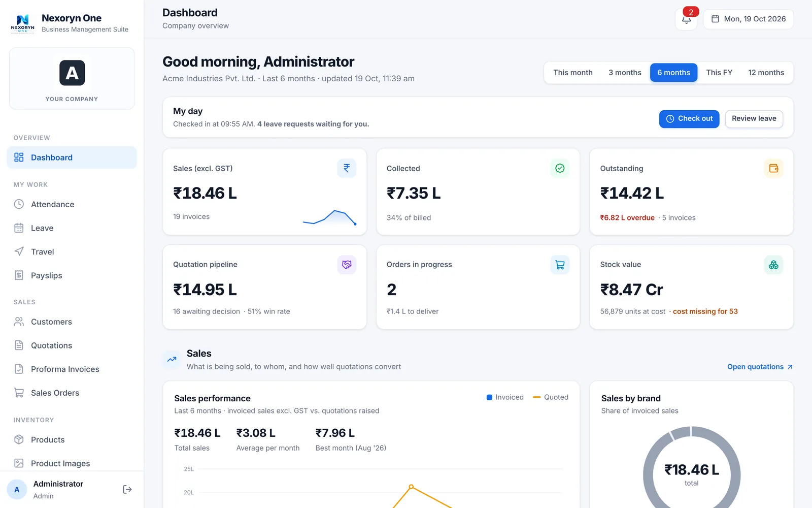The width and height of the screenshot is (812, 508).
Task: Click the '₹6.82 L overdue' text
Action: (627, 217)
